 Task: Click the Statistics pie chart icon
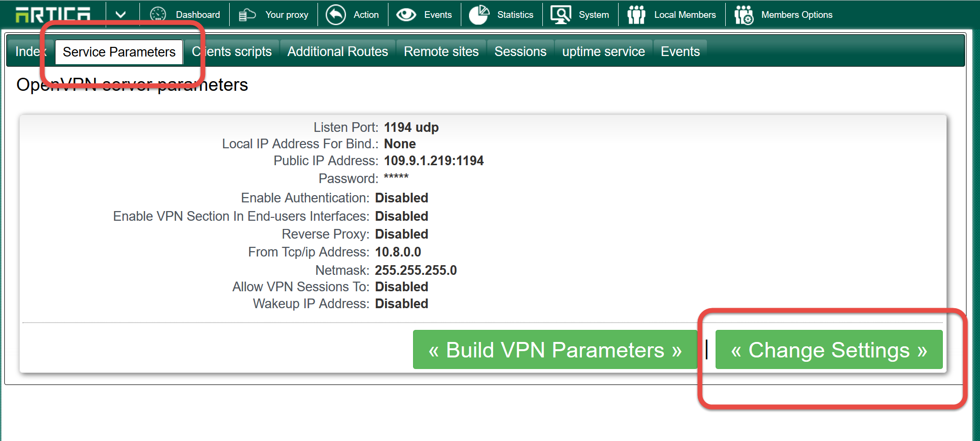point(479,14)
